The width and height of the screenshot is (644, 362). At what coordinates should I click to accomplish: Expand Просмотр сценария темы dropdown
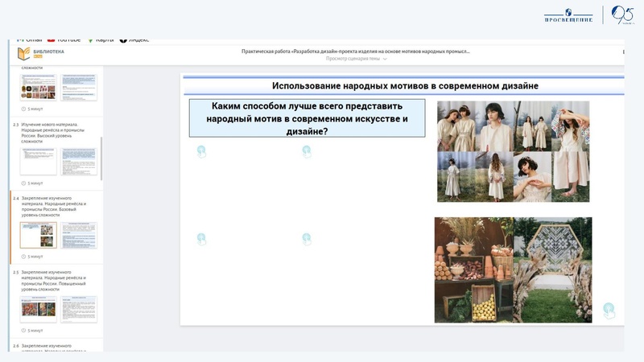click(x=356, y=59)
